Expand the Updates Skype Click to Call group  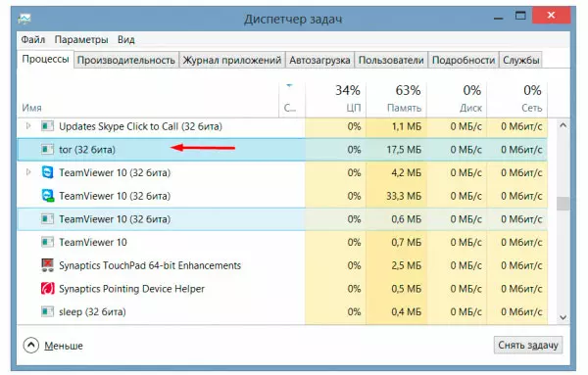pyautogui.click(x=28, y=126)
